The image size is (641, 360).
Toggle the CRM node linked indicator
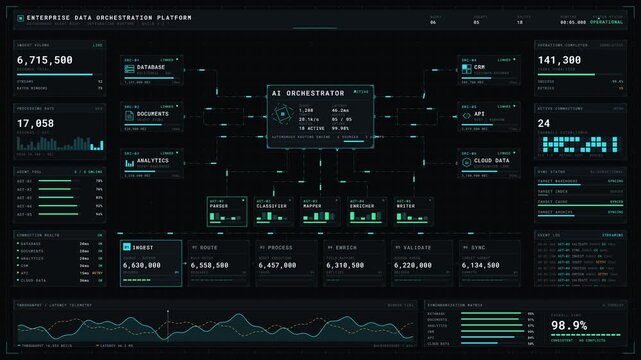(514, 60)
